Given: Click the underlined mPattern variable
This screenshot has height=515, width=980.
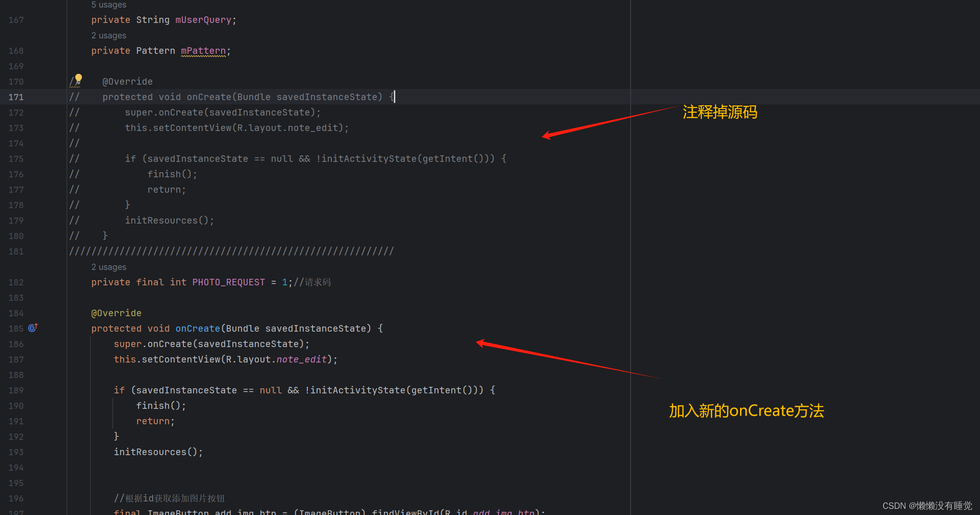Looking at the screenshot, I should click(203, 51).
